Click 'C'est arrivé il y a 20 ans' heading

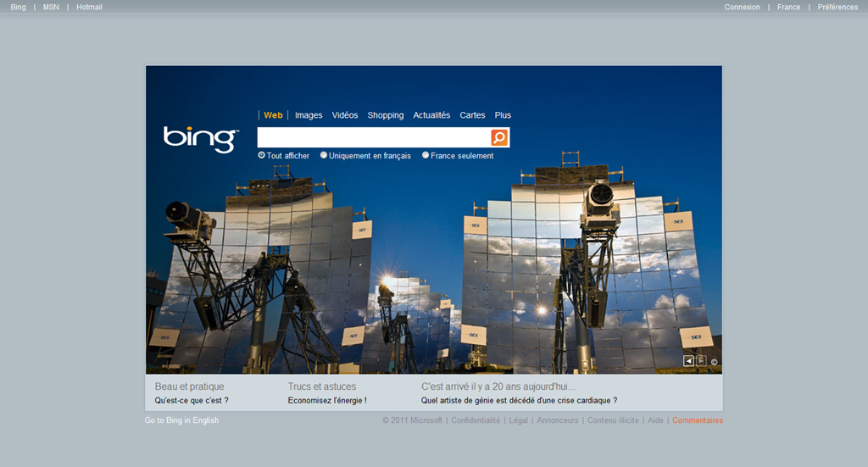coord(498,386)
